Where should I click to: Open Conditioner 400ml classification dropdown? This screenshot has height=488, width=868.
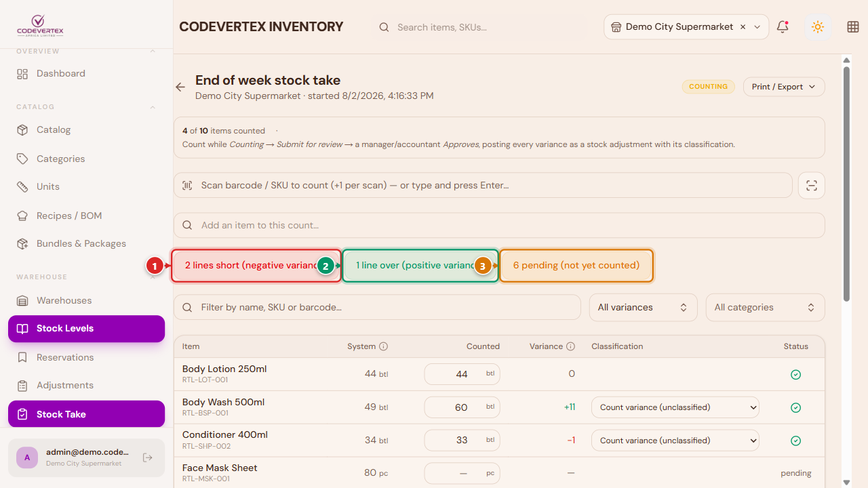coord(675,441)
